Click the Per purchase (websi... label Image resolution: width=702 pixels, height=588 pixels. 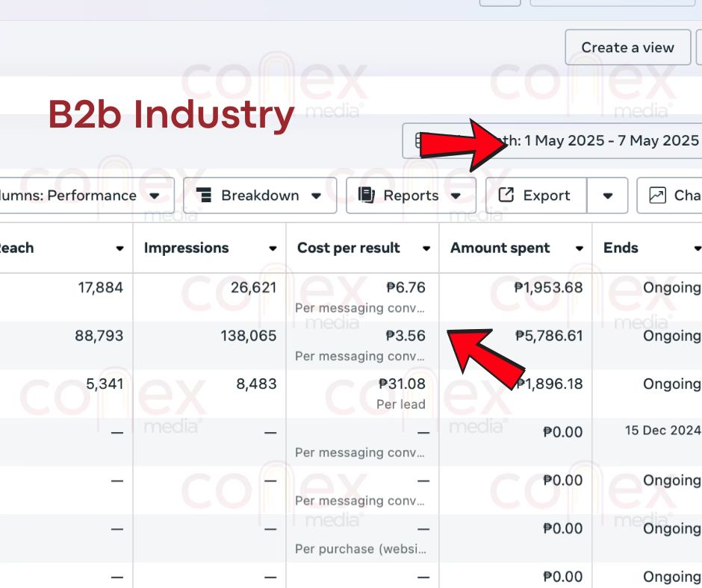pyautogui.click(x=361, y=549)
